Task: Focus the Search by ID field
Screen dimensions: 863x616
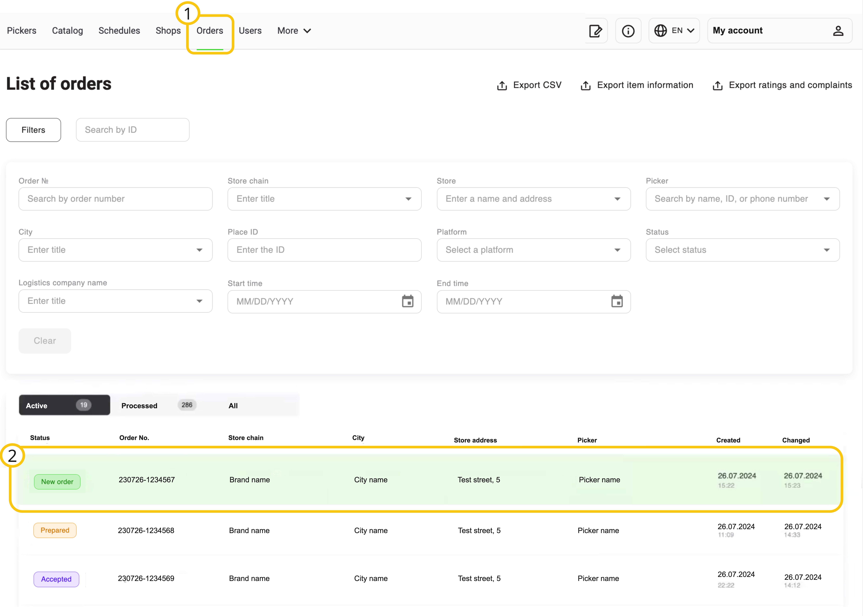Action: pyautogui.click(x=132, y=130)
